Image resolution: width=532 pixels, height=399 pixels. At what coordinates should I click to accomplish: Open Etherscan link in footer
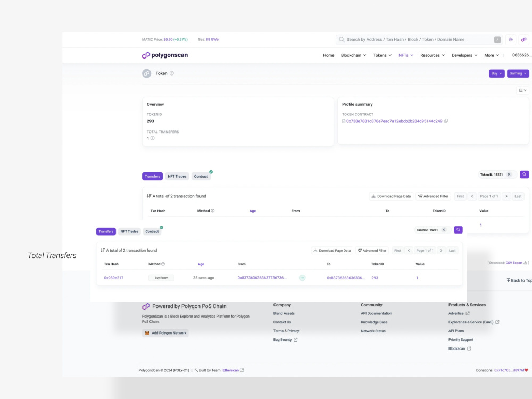pos(233,370)
